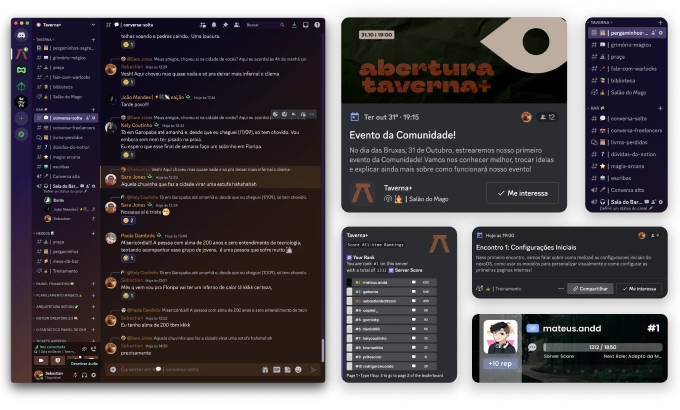Toggle headphones deafen in user panel
The width and height of the screenshot is (680, 410).
click(x=84, y=375)
